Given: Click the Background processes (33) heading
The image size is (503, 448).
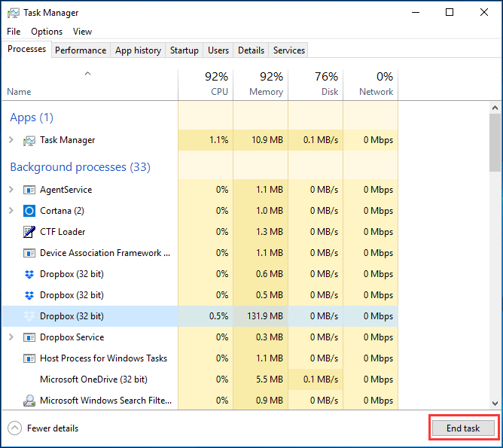Looking at the screenshot, I should 81,167.
